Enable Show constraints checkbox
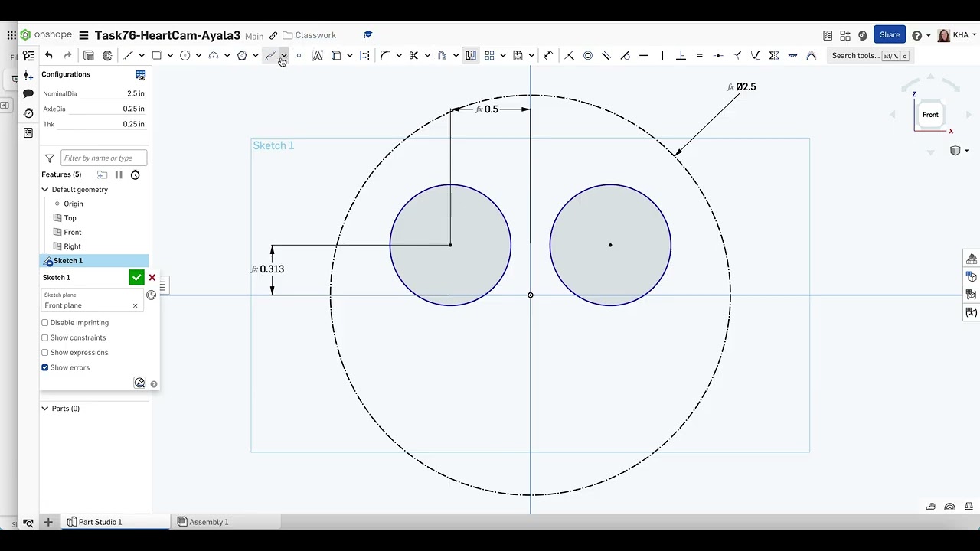 (45, 337)
